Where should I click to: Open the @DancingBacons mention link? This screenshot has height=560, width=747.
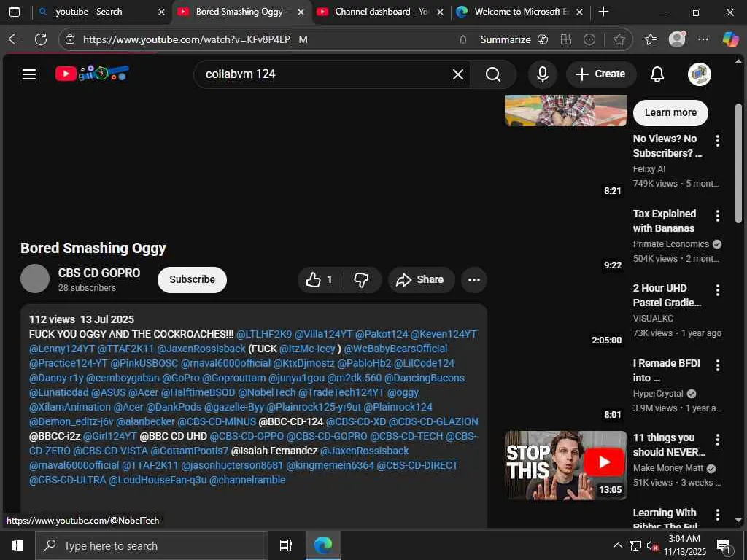click(425, 378)
